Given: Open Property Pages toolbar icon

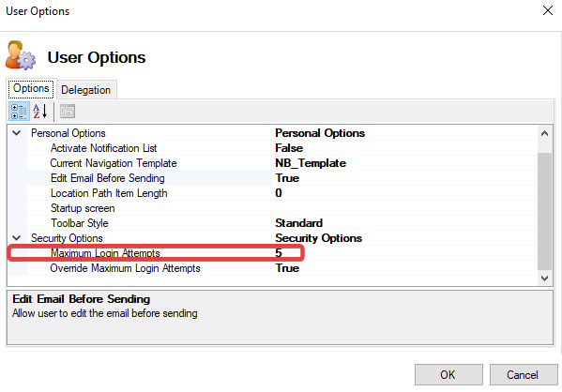Looking at the screenshot, I should pyautogui.click(x=68, y=112).
